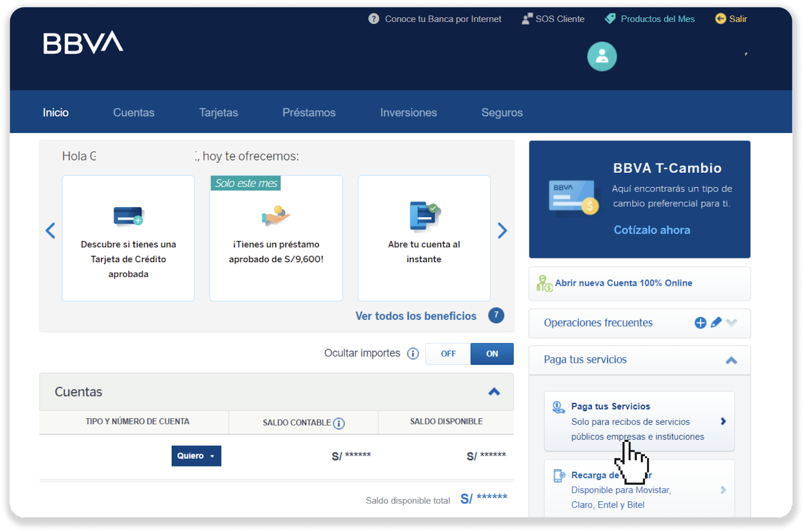Viewport: 804px width, 532px height.
Task: Switch Ocultar importes to ON
Action: click(492, 354)
